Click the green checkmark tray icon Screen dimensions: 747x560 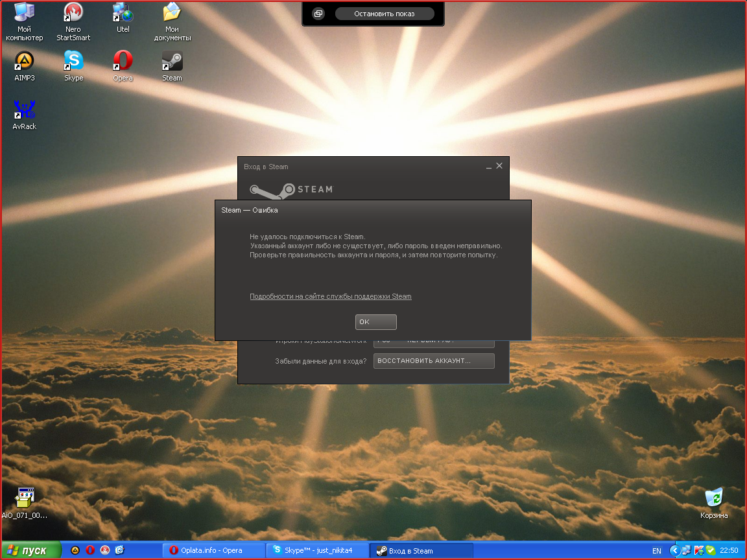(x=710, y=551)
